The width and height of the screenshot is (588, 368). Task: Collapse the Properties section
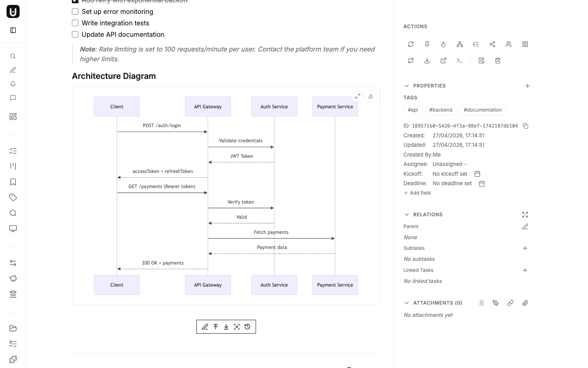tap(407, 86)
